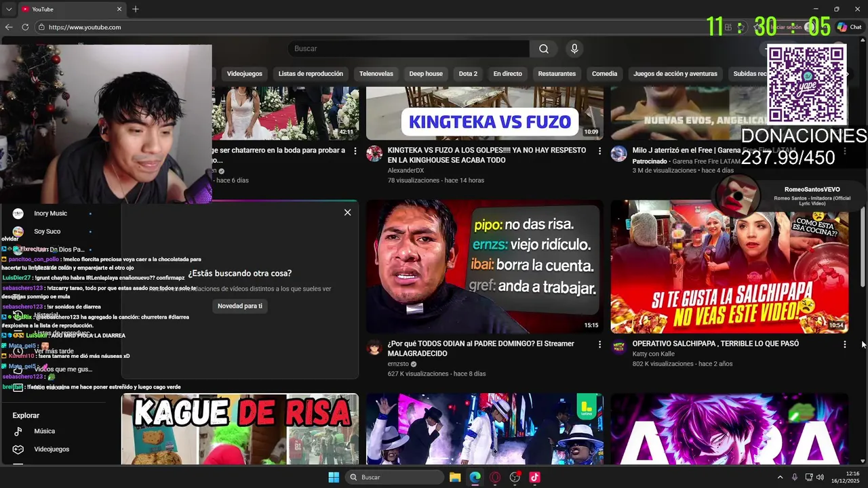Select the Videojuegos filter chip
This screenshot has height=488, width=868.
pos(244,74)
